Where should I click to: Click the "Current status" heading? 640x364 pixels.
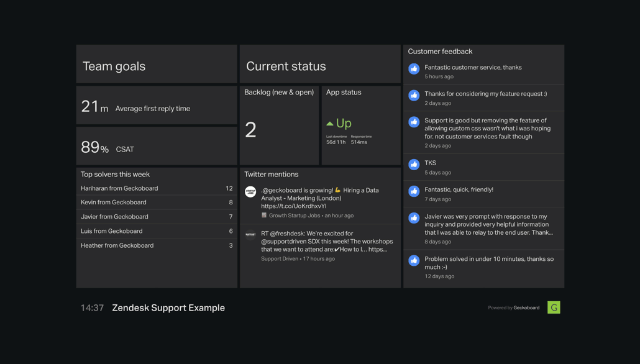click(286, 66)
